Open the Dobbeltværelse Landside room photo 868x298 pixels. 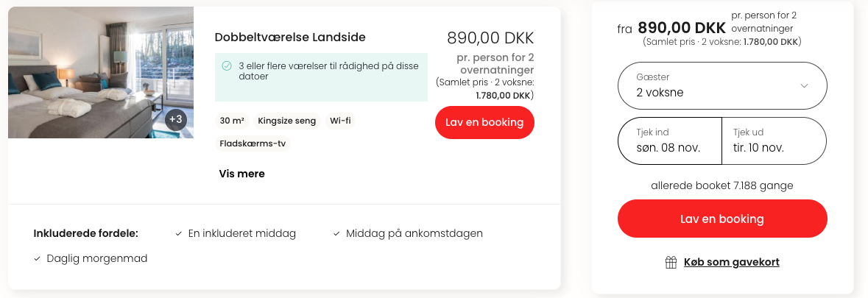[101, 72]
